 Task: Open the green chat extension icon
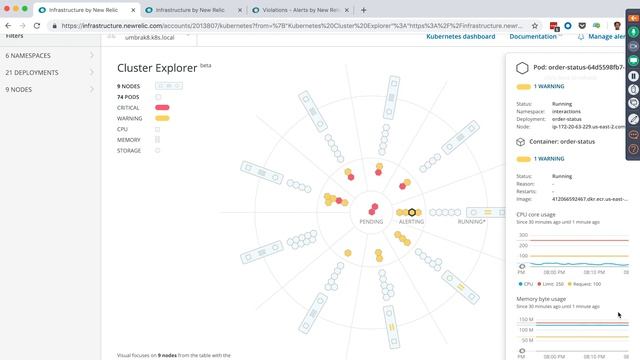(596, 26)
